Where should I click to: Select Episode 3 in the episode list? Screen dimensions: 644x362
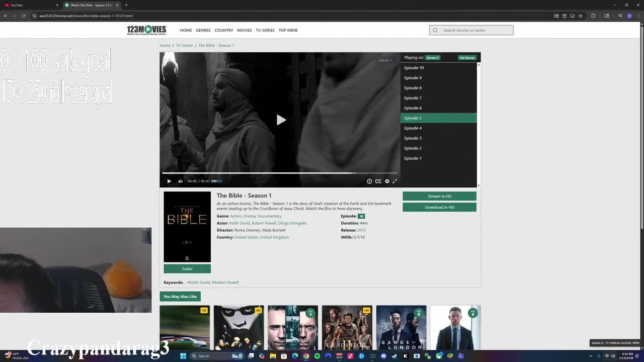(438, 138)
